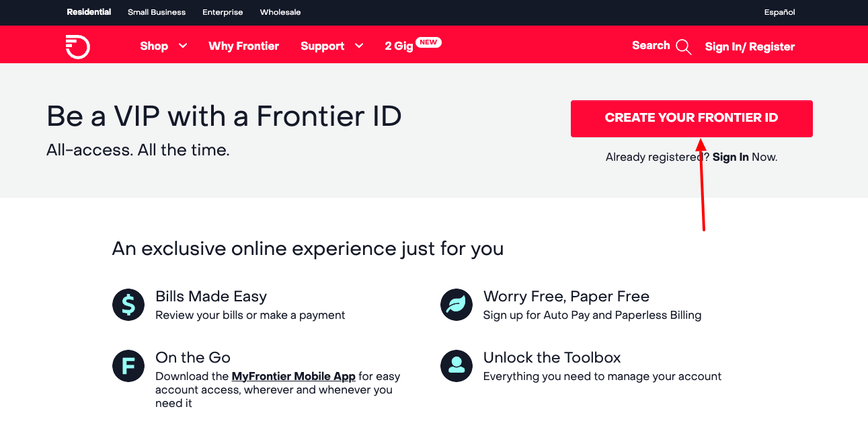
Task: Click the On the Go F icon
Action: pos(128,365)
